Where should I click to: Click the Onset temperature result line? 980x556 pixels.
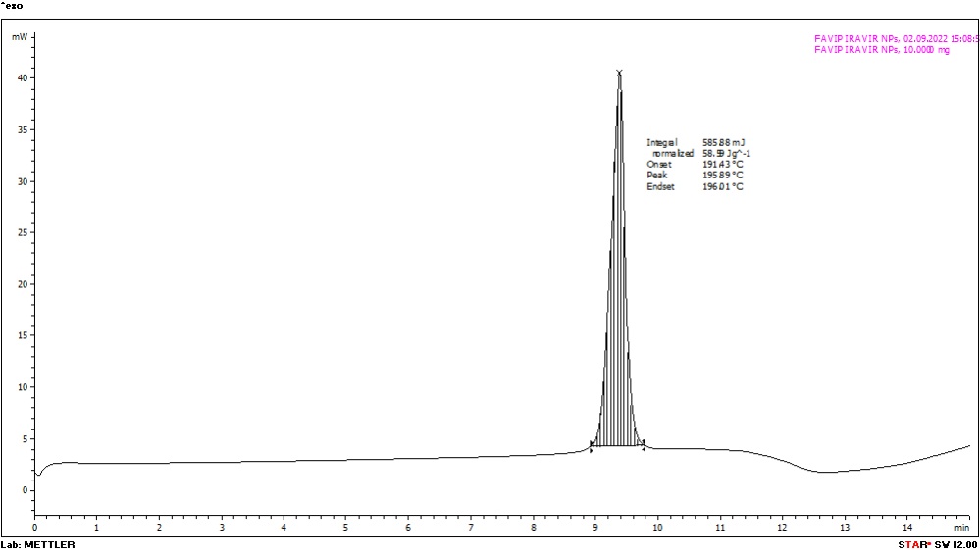(694, 165)
